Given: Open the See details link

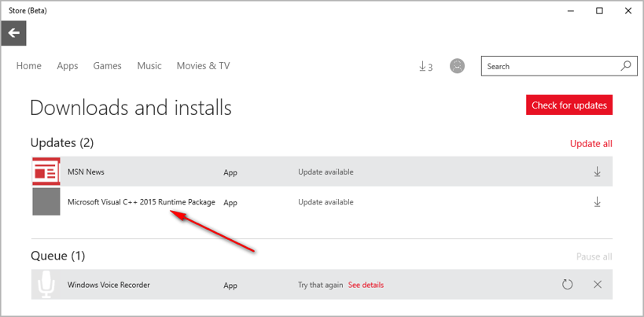Looking at the screenshot, I should pos(366,285).
